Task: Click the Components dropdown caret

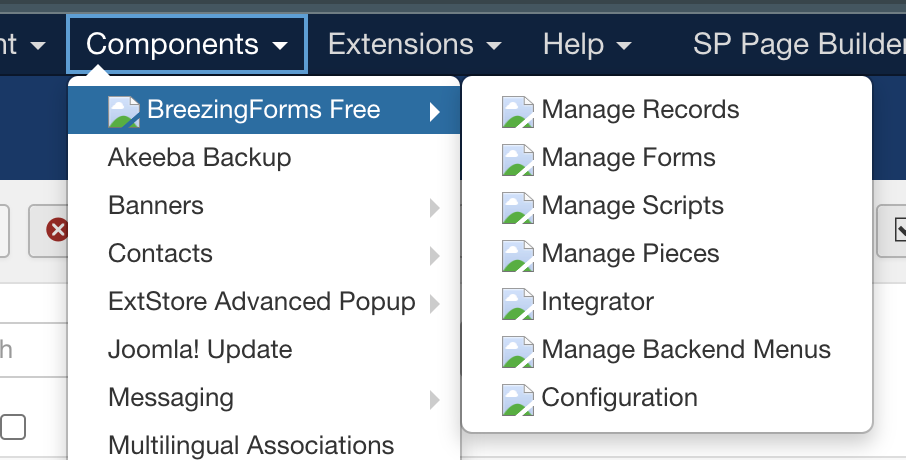Action: coord(280,46)
